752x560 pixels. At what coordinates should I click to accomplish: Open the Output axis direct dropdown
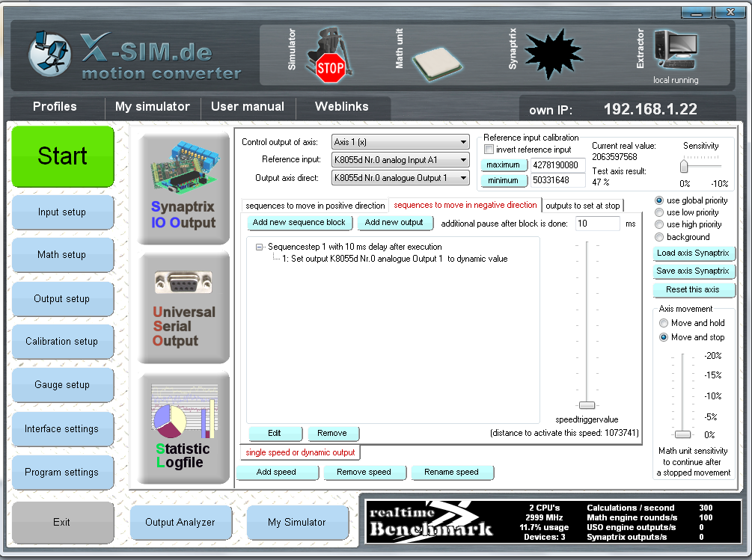(x=400, y=178)
